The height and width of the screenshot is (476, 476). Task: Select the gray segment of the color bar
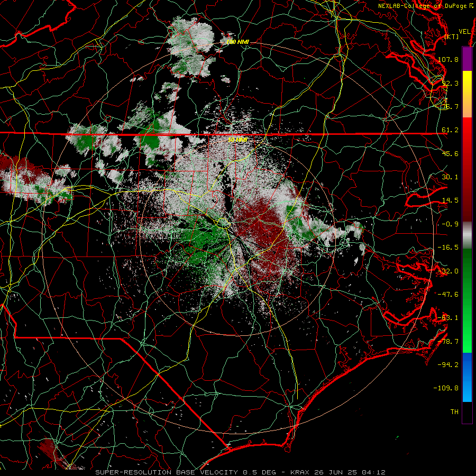pos(467,235)
